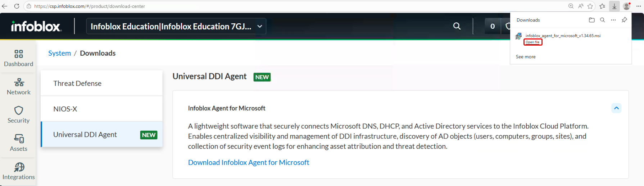Screen dimensions: 644x186
Task: Click the Downloads breadcrumb text
Action: pyautogui.click(x=97, y=53)
